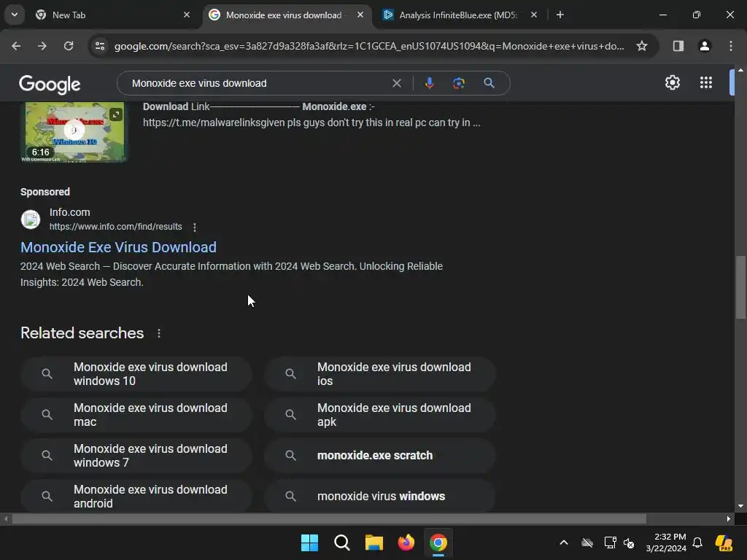Open the muted volume tray icon
Viewport: 747px width, 560px height.
click(629, 542)
